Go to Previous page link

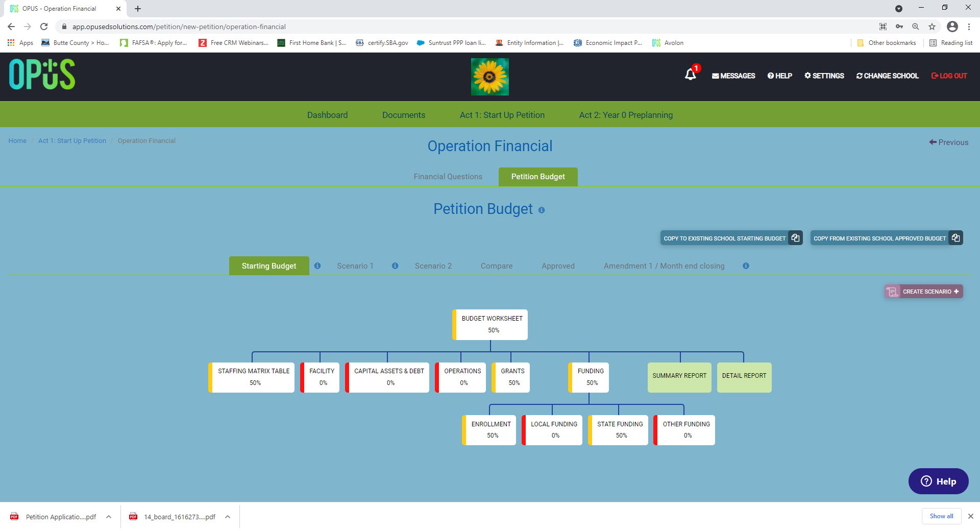pyautogui.click(x=949, y=142)
